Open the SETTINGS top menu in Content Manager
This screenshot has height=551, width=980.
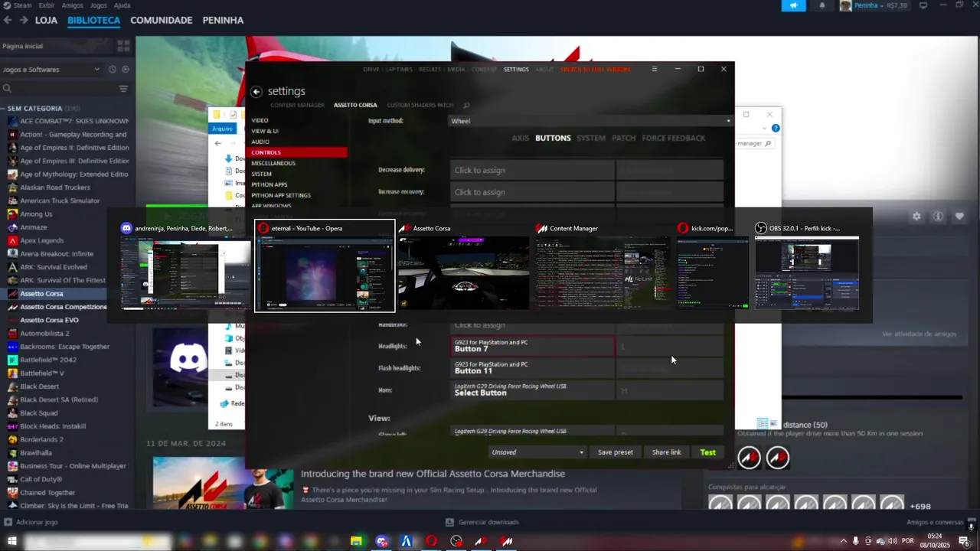(x=516, y=69)
